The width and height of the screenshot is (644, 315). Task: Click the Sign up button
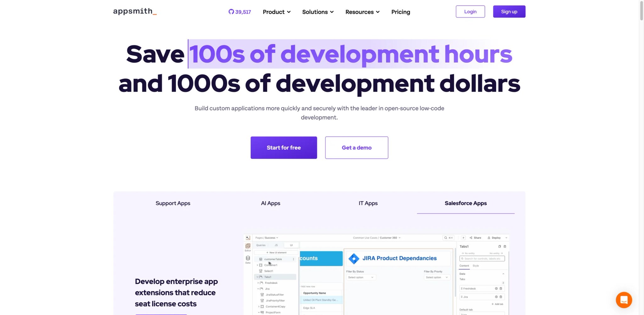509,12
